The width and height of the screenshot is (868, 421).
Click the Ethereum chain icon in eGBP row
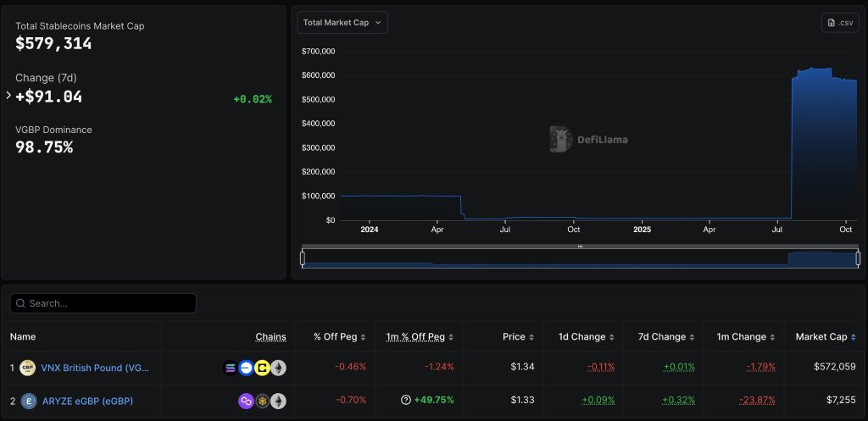(278, 401)
